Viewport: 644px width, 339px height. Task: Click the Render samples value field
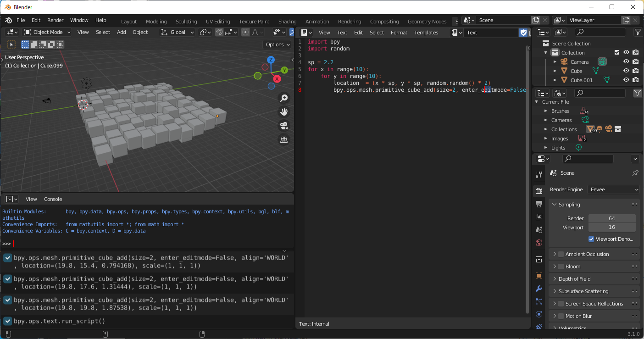[611, 218]
